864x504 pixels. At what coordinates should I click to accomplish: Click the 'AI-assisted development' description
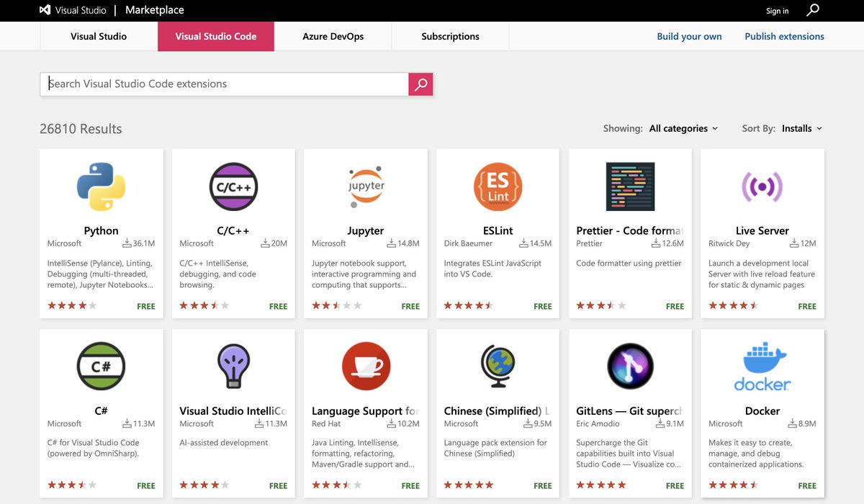pos(223,443)
